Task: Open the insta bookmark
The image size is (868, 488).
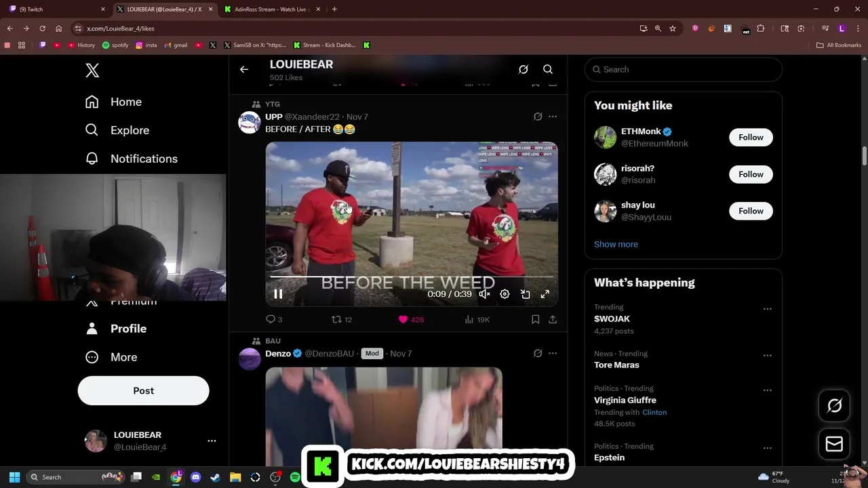Action: click(x=146, y=45)
